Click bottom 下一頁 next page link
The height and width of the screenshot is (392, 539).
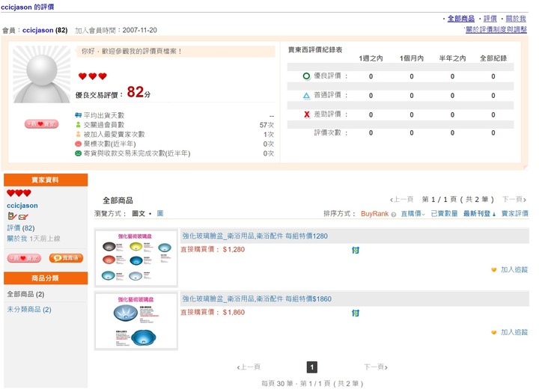pyautogui.click(x=376, y=367)
